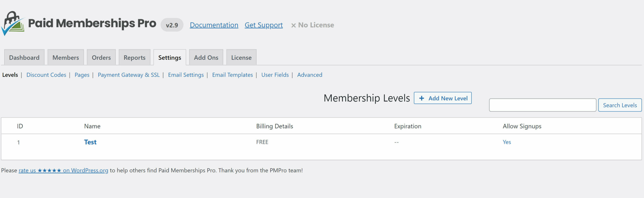The image size is (644, 198).
Task: Click the FREE billing details cell
Action: 262,142
